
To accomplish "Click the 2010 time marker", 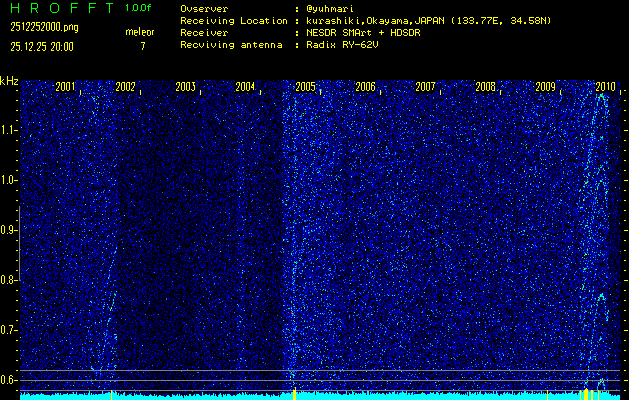I will [605, 87].
